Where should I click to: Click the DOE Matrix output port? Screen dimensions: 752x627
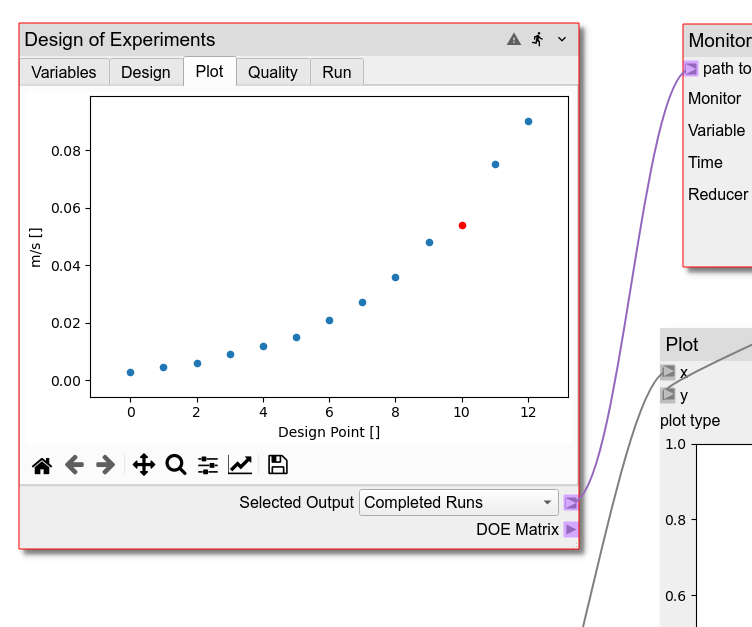[571, 529]
